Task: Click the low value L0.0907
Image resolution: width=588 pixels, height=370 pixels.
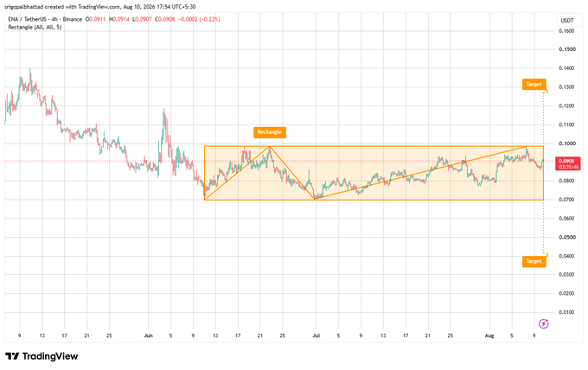Action: point(142,19)
